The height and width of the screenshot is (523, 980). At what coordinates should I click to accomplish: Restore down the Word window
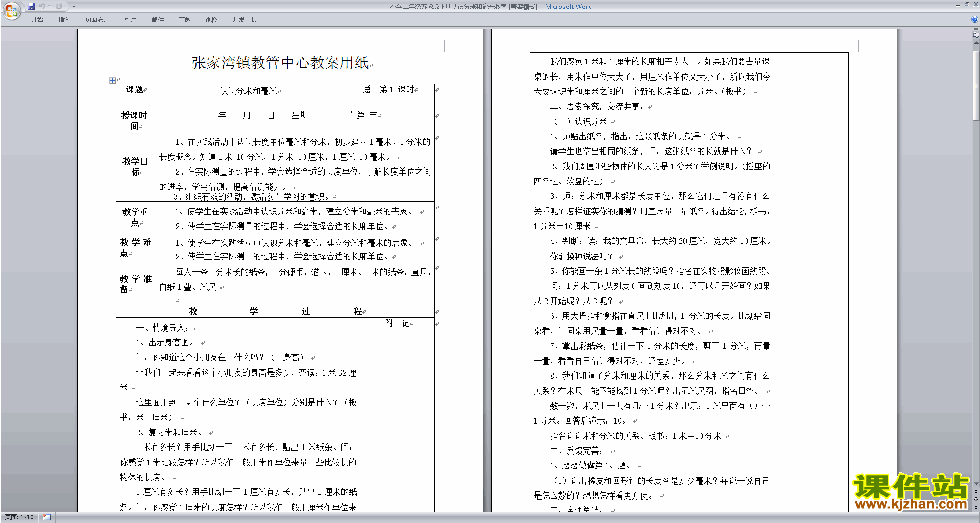[966, 5]
